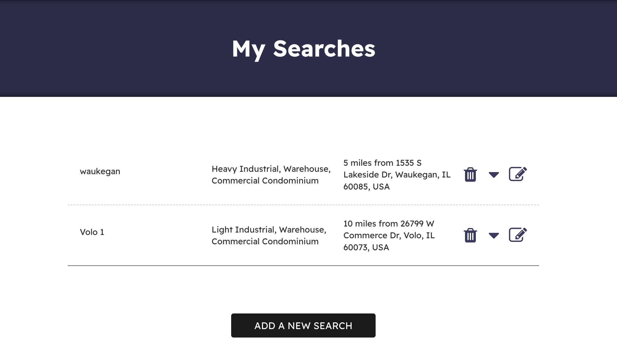
Task: Select the Volo 1 search name
Action: (x=92, y=232)
